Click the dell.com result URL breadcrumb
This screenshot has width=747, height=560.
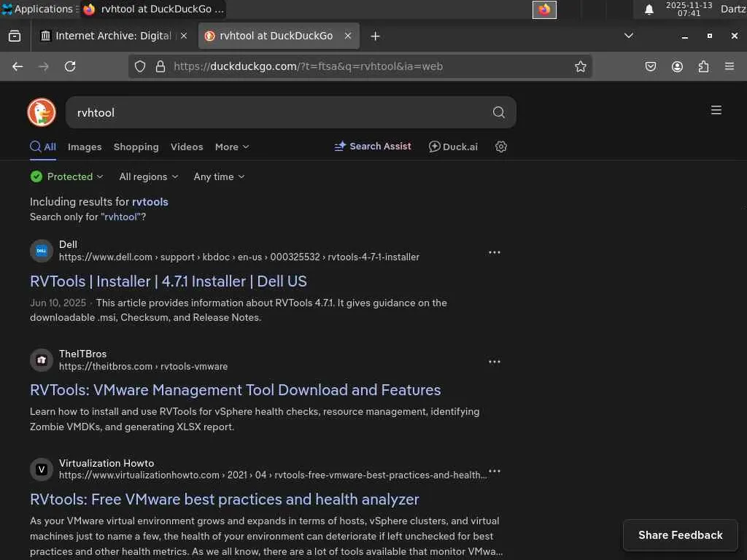point(239,257)
